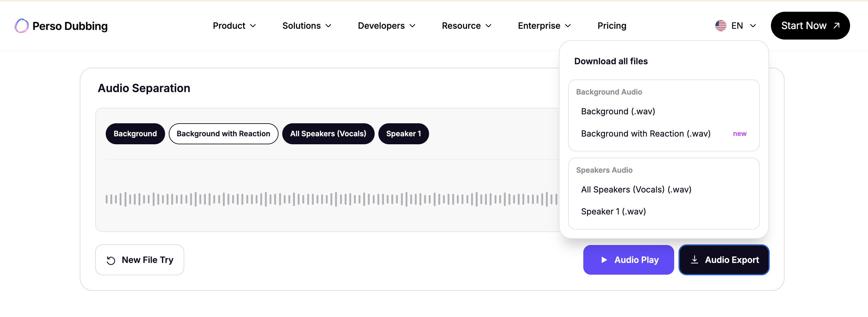Expand the Resource dropdown chevron
868x317 pixels.
point(489,26)
